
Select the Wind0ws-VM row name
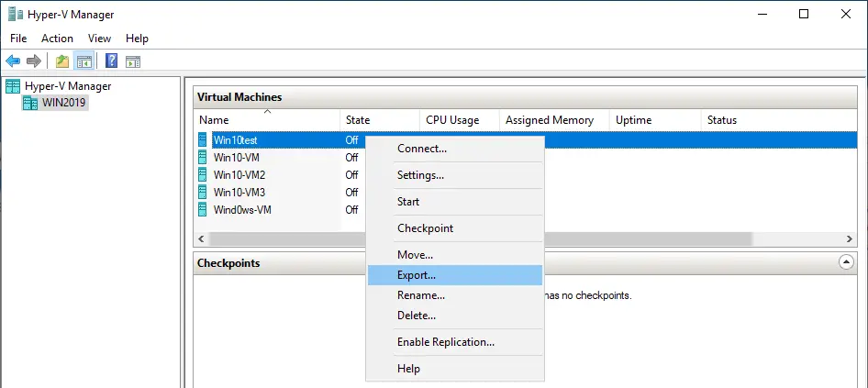(x=242, y=210)
